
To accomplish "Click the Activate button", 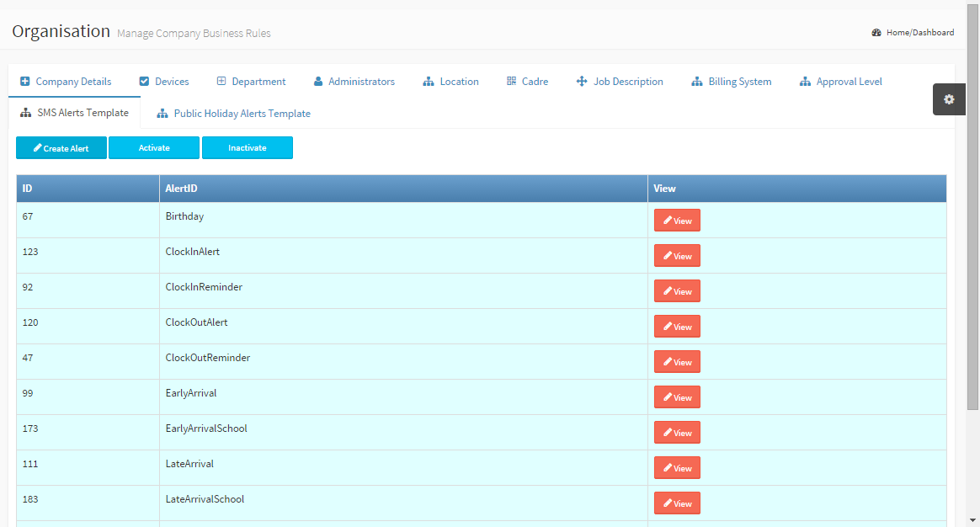I will click(154, 148).
